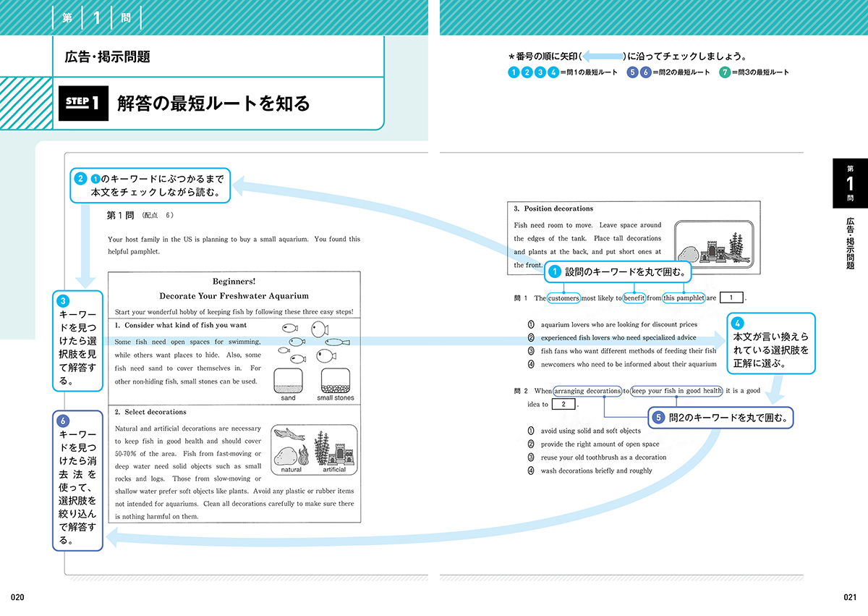Click the callout text 本文をチェックしながら読む
The width and height of the screenshot is (868, 616).
(x=156, y=193)
